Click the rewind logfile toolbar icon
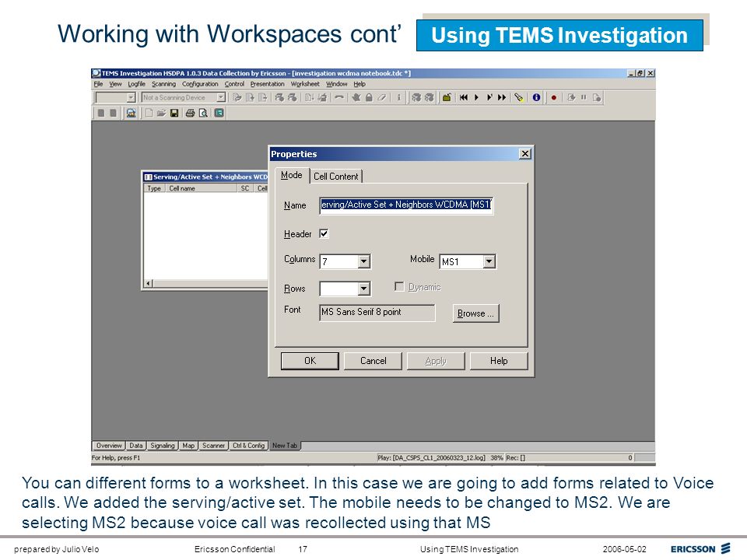747x560 pixels. [464, 98]
